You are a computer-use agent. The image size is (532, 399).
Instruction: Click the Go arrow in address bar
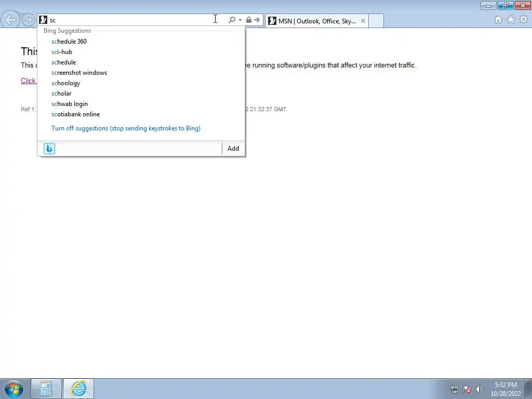pos(257,20)
